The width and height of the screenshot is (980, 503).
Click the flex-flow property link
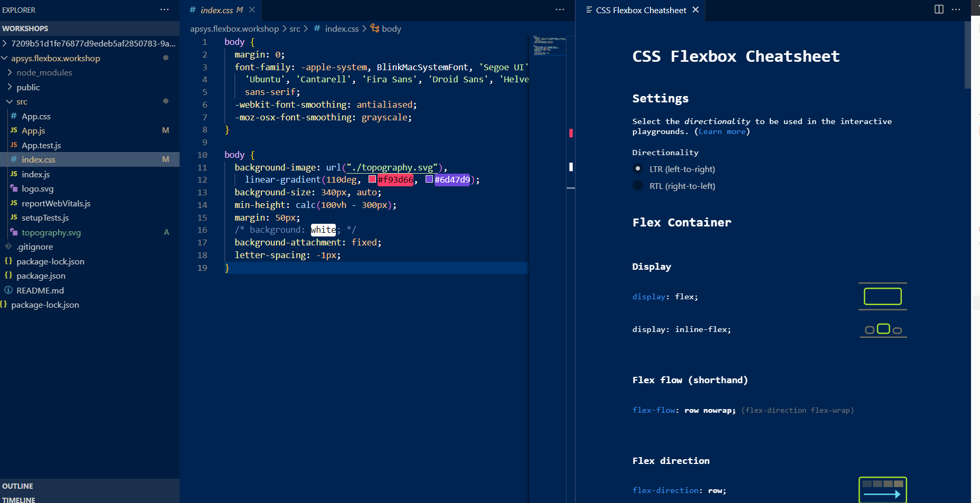click(654, 410)
